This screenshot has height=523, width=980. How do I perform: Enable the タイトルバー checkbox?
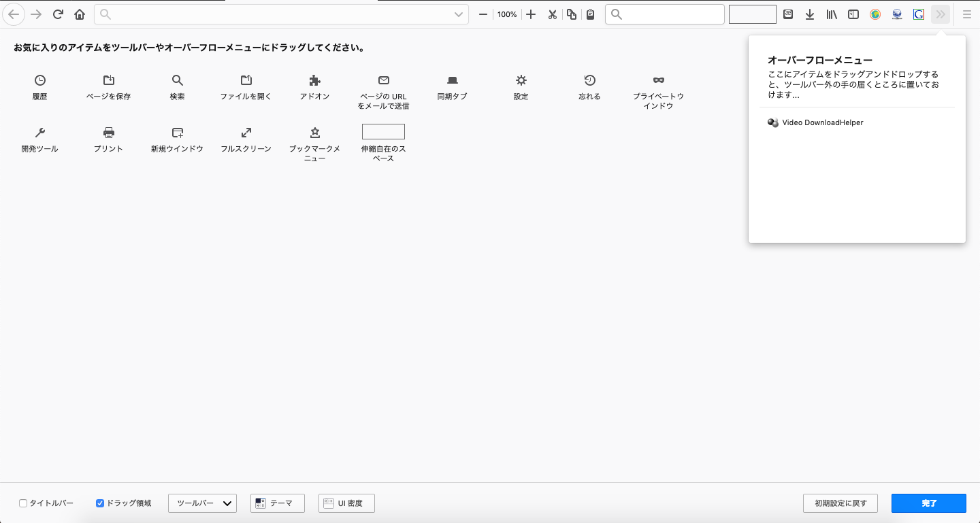tap(23, 503)
